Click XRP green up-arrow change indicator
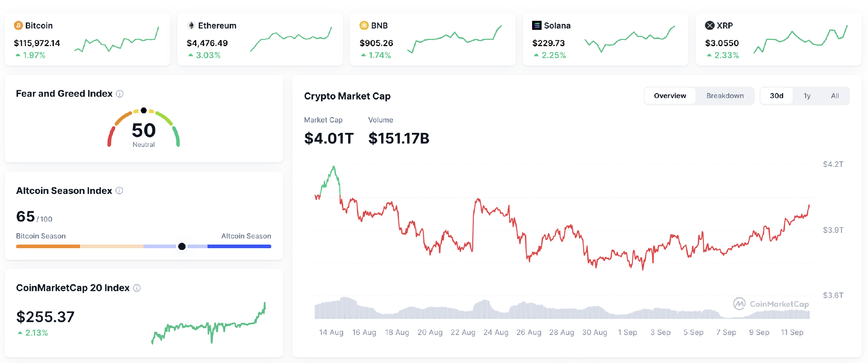The width and height of the screenshot is (868, 363). [709, 55]
